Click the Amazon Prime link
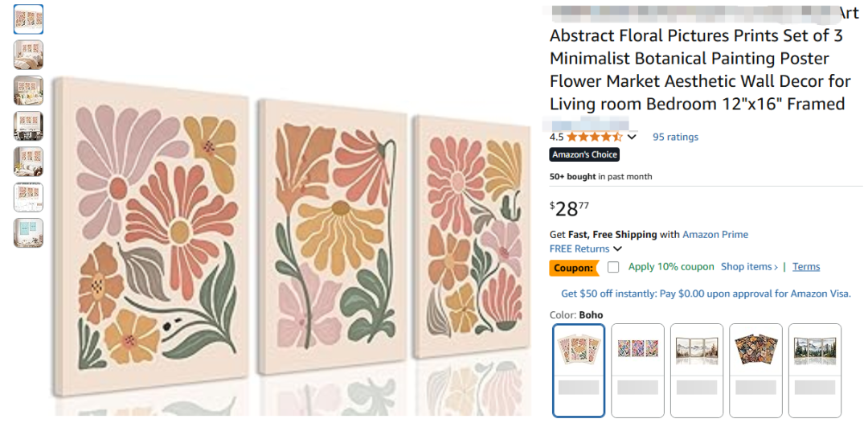The width and height of the screenshot is (868, 423). [715, 235]
